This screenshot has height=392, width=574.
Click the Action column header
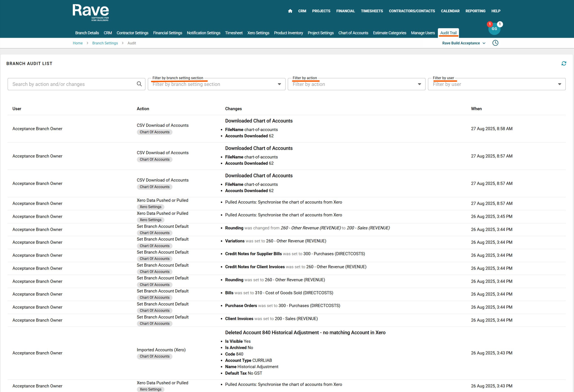[x=143, y=109]
